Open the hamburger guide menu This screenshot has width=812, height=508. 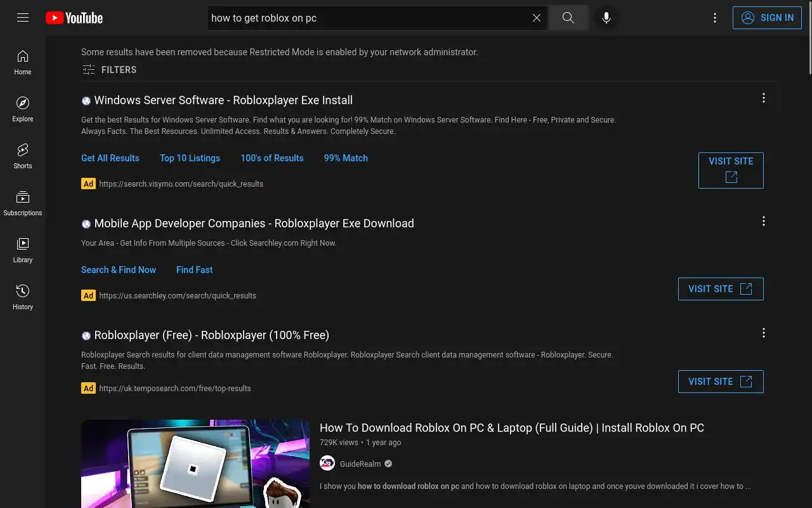point(23,18)
